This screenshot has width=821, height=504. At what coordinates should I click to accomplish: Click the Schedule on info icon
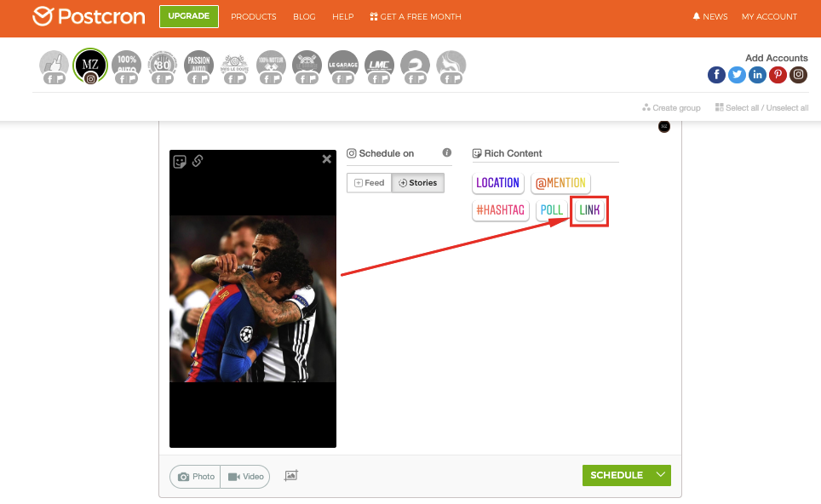pyautogui.click(x=447, y=153)
